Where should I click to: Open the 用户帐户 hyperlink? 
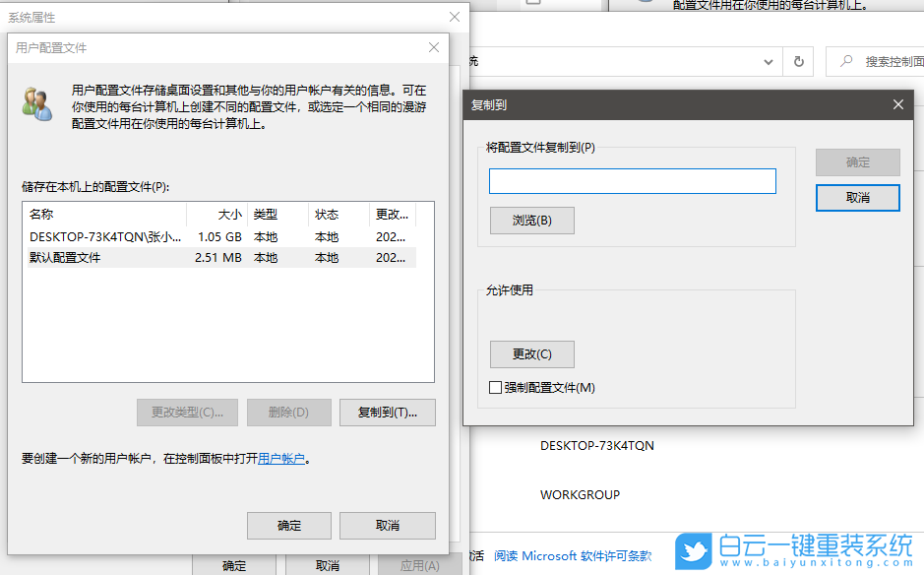[x=279, y=458]
